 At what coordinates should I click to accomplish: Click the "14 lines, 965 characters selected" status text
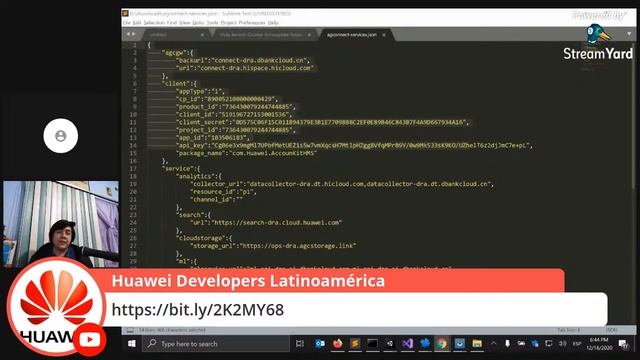[172, 330]
